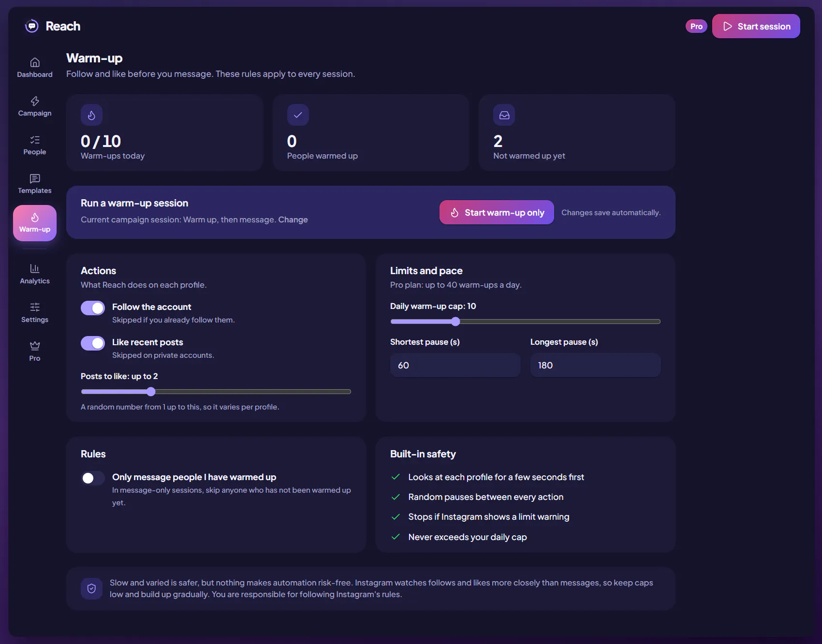This screenshot has width=822, height=644.
Task: Click the Pro plan up to 40 warm-ups text
Action: coord(455,285)
